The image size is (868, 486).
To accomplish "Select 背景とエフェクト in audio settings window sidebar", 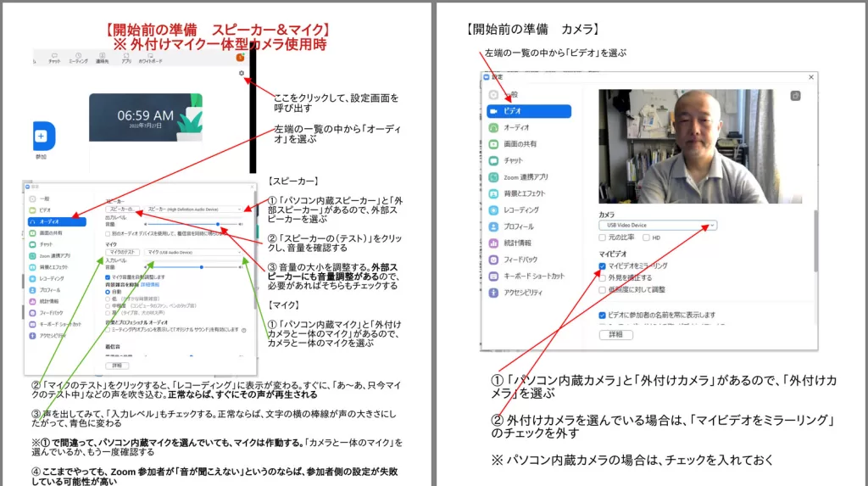I will pos(50,267).
